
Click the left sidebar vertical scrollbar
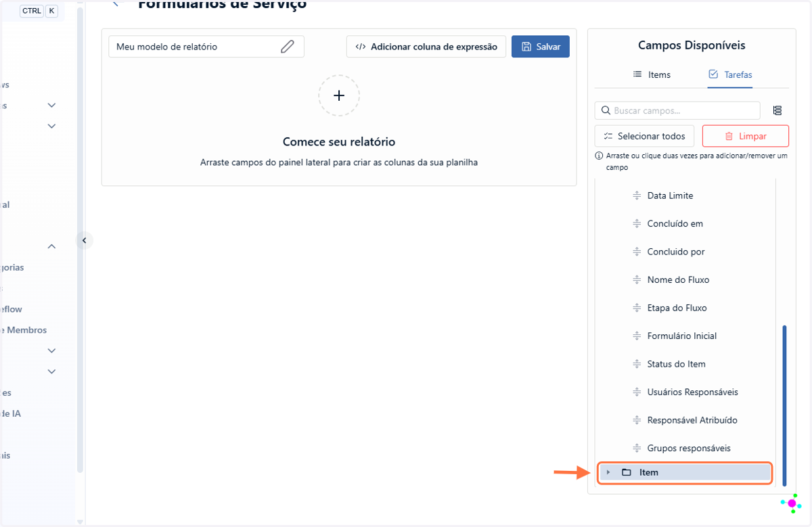(81, 240)
